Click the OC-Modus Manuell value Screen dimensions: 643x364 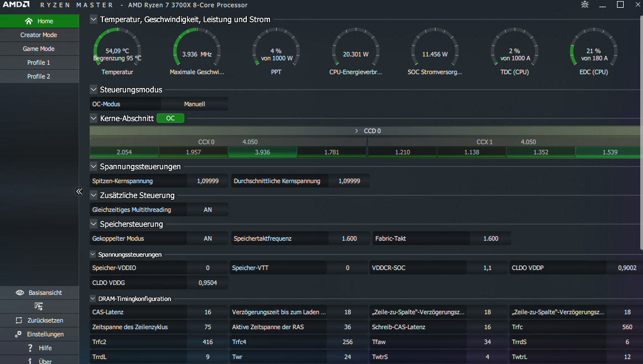(x=194, y=104)
